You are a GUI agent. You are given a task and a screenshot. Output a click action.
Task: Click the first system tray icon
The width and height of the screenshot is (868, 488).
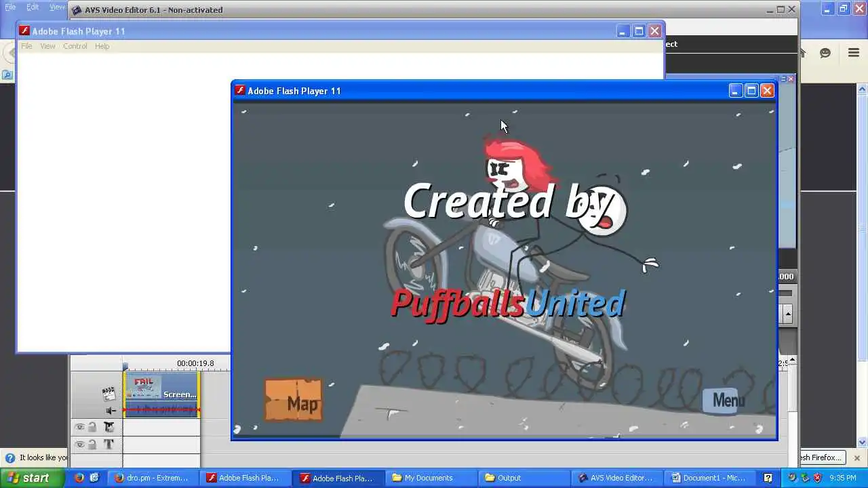click(x=791, y=478)
